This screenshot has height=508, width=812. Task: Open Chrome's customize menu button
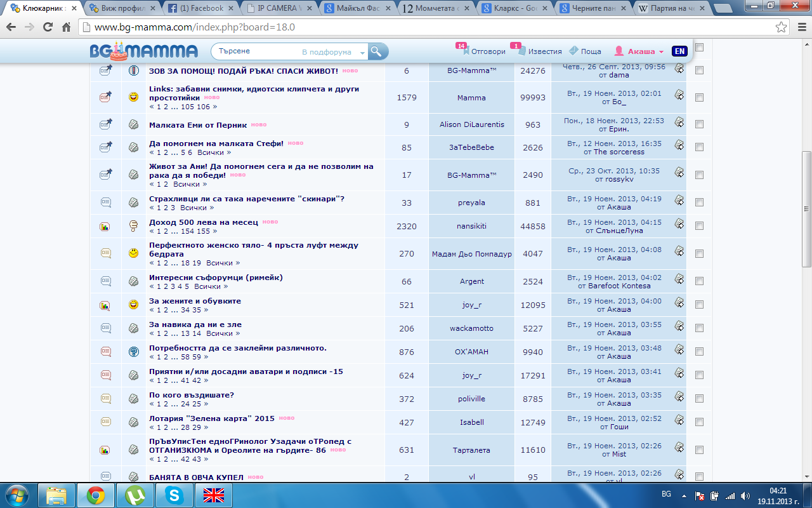[800, 28]
